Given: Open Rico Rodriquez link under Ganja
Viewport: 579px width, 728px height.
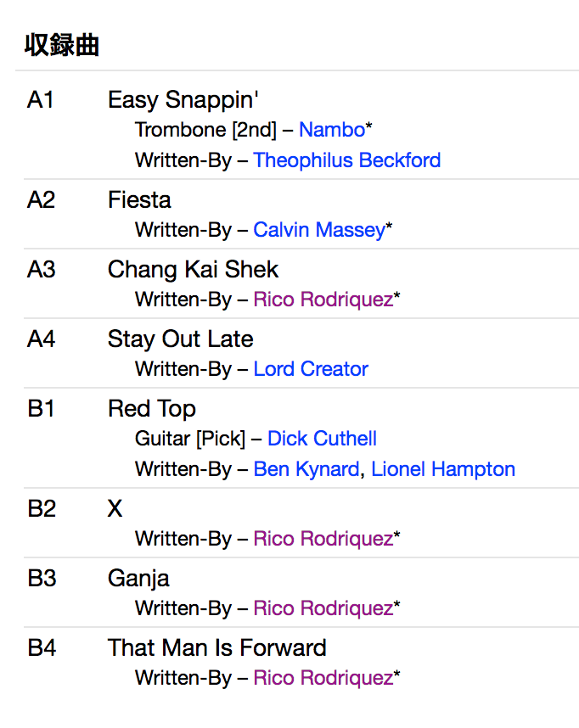Looking at the screenshot, I should pos(323,608).
